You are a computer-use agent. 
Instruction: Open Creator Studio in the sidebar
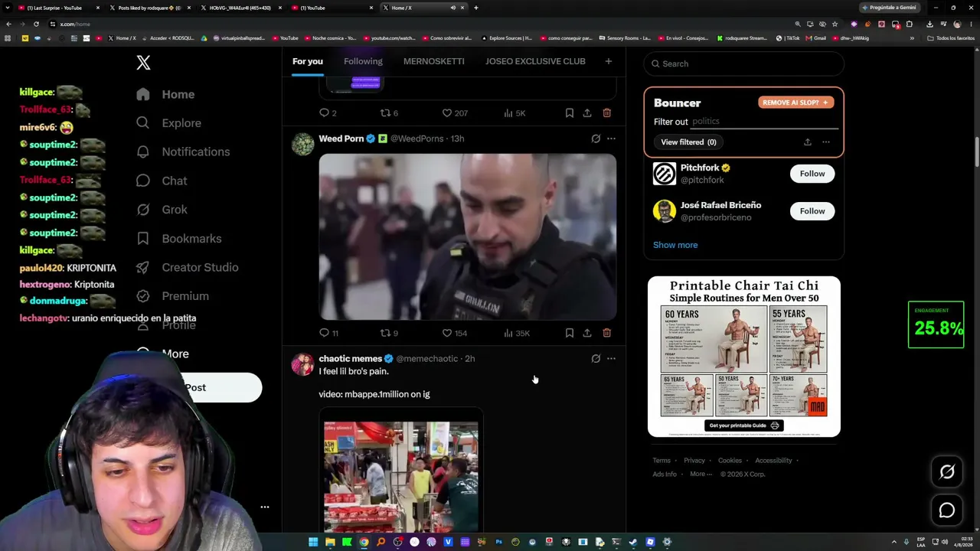[x=187, y=267]
